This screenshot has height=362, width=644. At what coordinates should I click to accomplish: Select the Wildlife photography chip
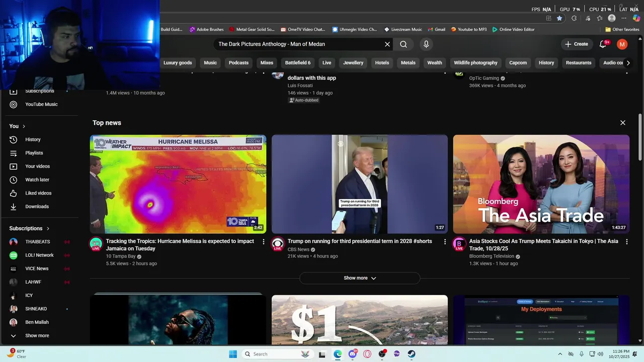(x=475, y=63)
